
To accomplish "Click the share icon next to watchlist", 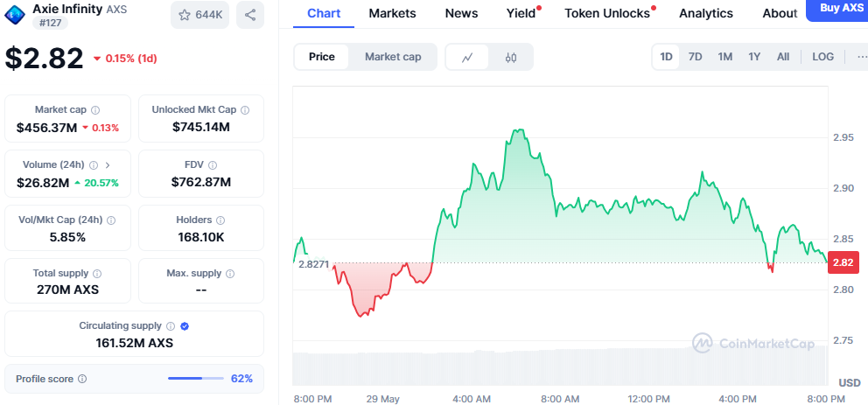I will click(250, 15).
